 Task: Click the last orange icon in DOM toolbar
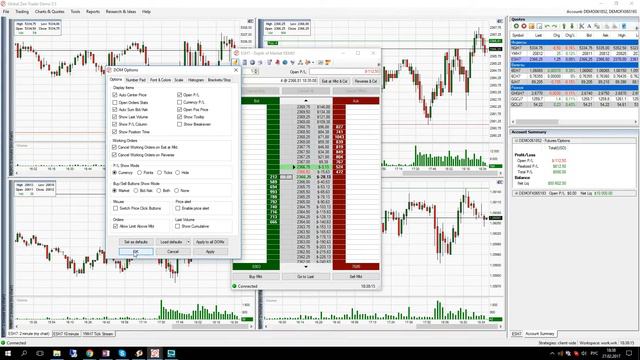tap(328, 62)
